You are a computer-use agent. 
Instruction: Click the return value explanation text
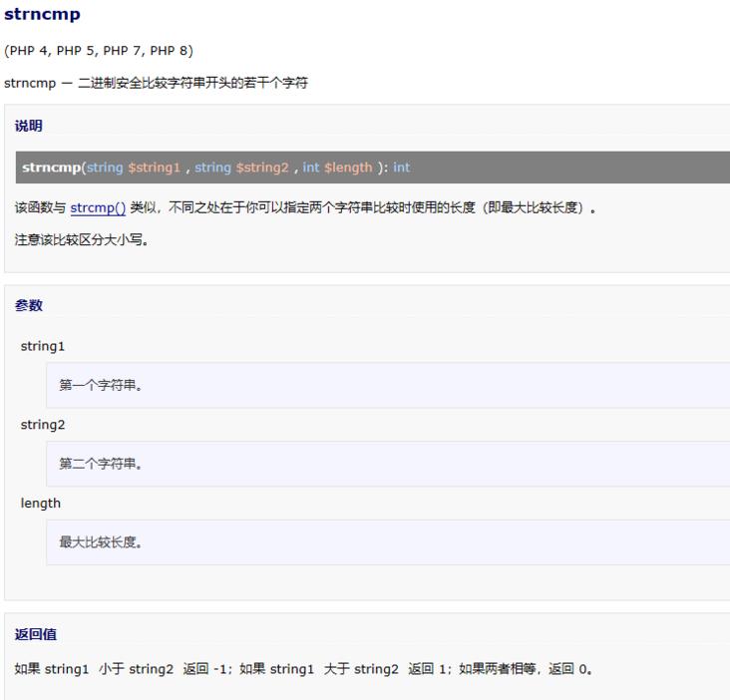click(304, 669)
